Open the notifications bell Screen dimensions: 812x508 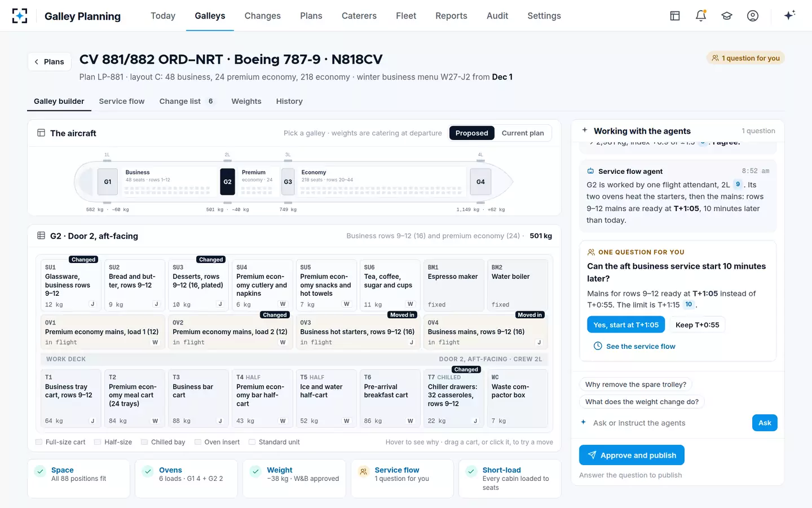tap(701, 16)
